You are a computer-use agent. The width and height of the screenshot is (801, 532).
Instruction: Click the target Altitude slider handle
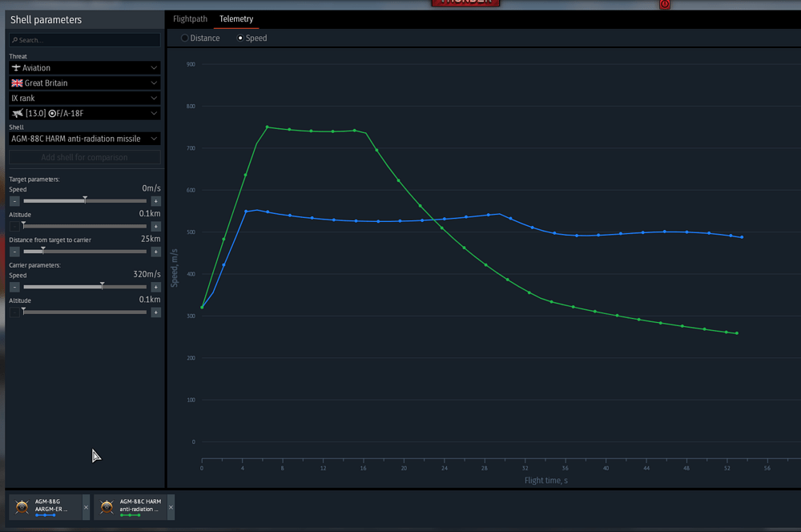point(23,225)
